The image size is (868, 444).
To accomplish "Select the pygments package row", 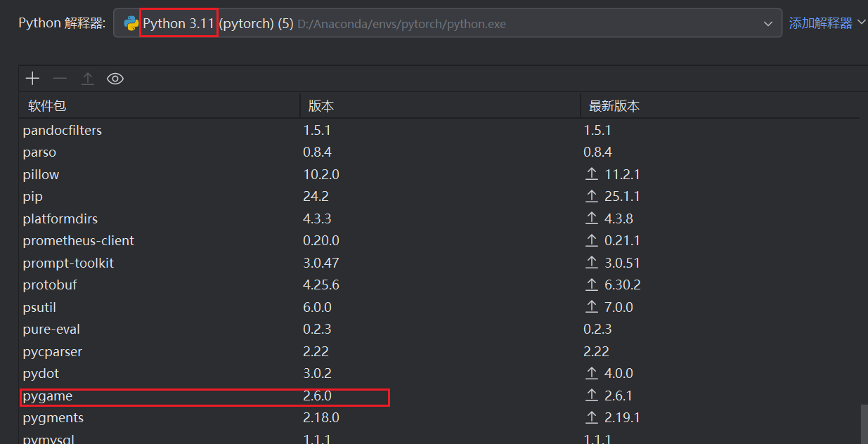I will coord(439,418).
